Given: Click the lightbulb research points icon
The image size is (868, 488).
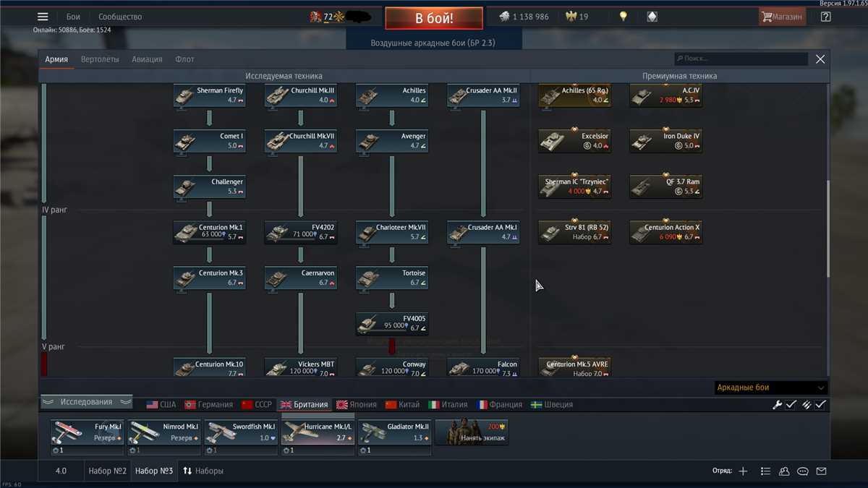Looking at the screenshot, I should click(623, 17).
